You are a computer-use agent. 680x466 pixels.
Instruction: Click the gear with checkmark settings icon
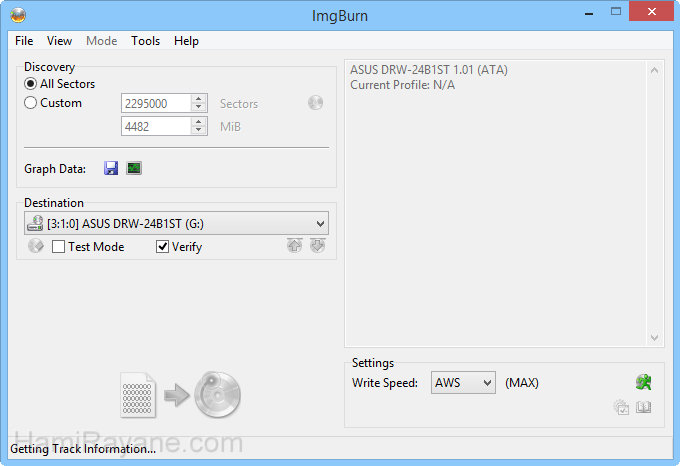pyautogui.click(x=621, y=407)
